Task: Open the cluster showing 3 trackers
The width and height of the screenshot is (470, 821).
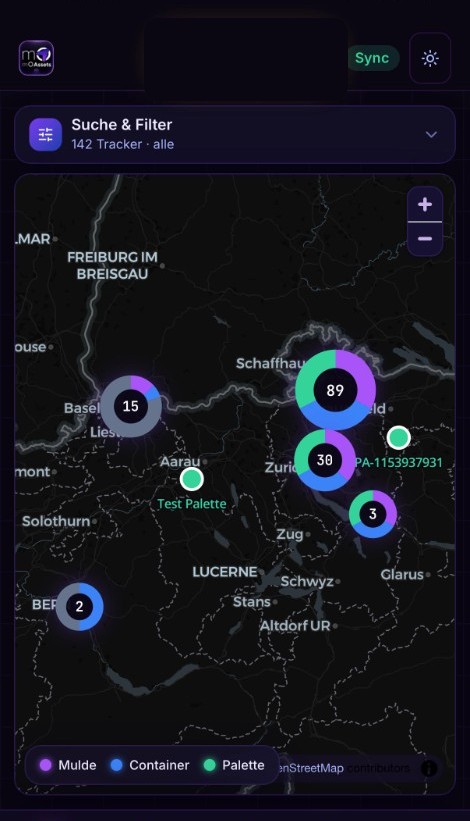Action: pyautogui.click(x=373, y=514)
